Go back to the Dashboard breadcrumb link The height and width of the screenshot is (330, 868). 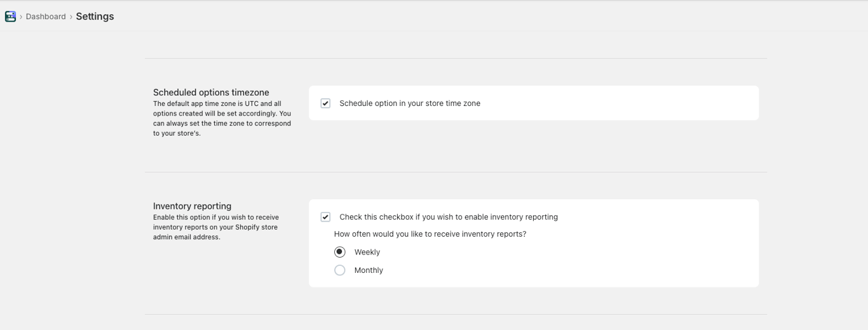click(x=46, y=16)
